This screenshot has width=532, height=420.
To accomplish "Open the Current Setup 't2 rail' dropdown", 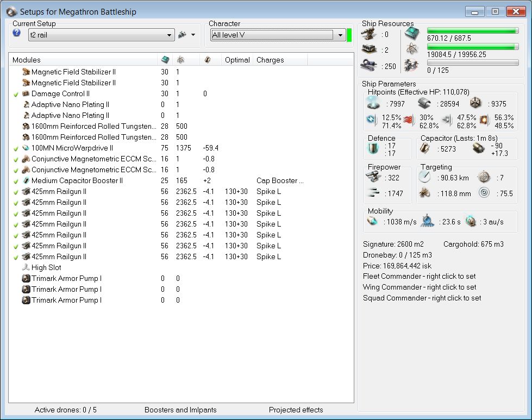I will tap(102, 35).
